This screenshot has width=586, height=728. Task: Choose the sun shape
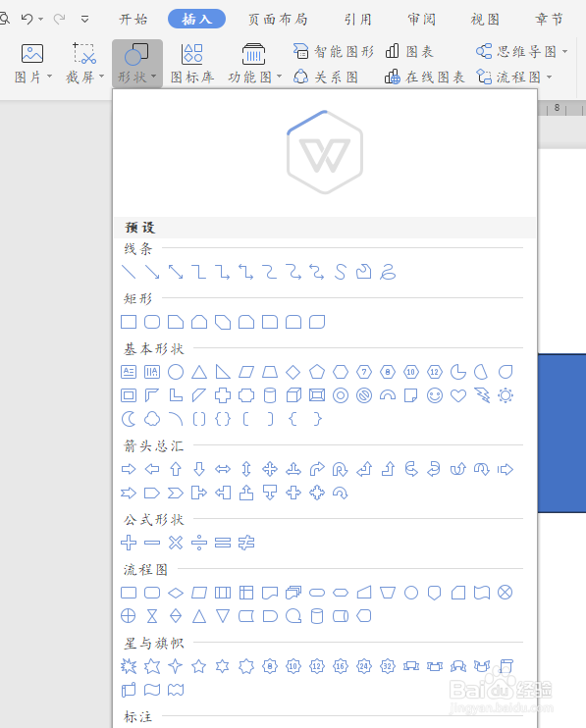[506, 395]
